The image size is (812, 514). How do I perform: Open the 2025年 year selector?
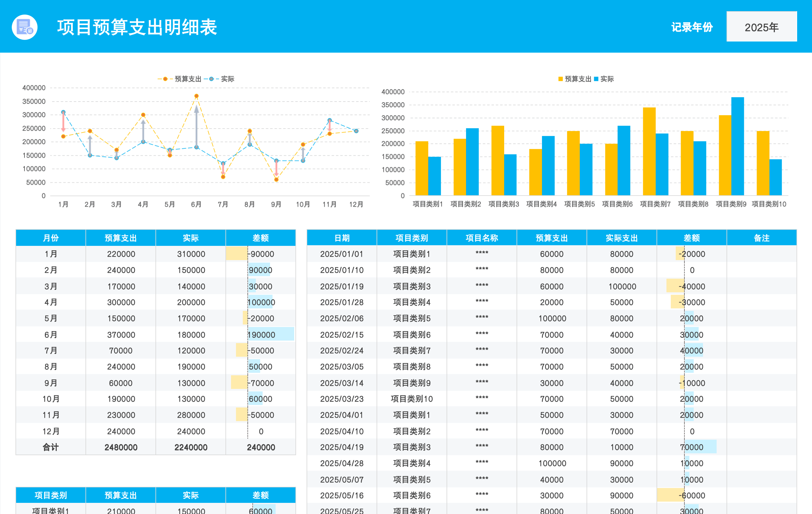761,27
